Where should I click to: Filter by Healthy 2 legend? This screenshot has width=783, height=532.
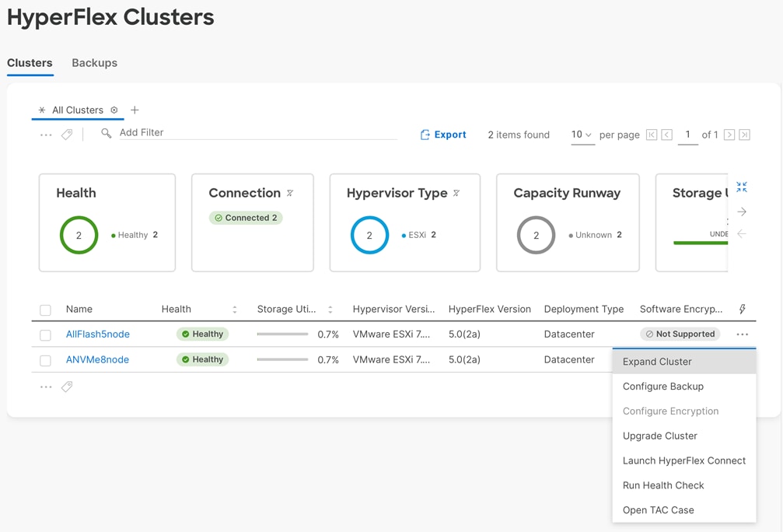point(135,235)
